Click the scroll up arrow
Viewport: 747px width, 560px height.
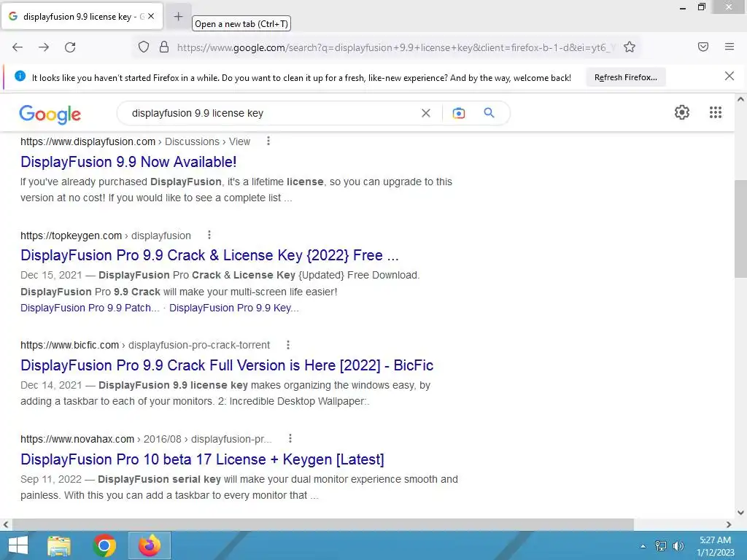[740, 99]
